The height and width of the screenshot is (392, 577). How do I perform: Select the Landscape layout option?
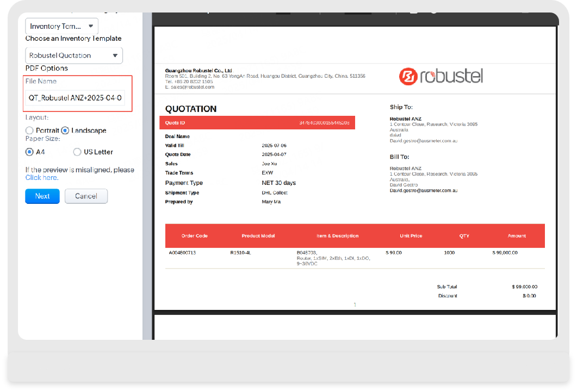click(65, 130)
